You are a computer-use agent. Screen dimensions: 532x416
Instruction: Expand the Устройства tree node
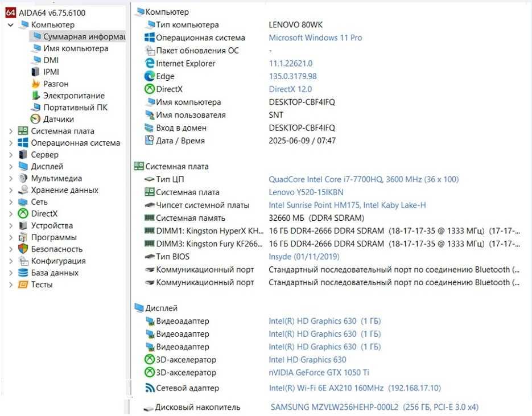point(10,225)
